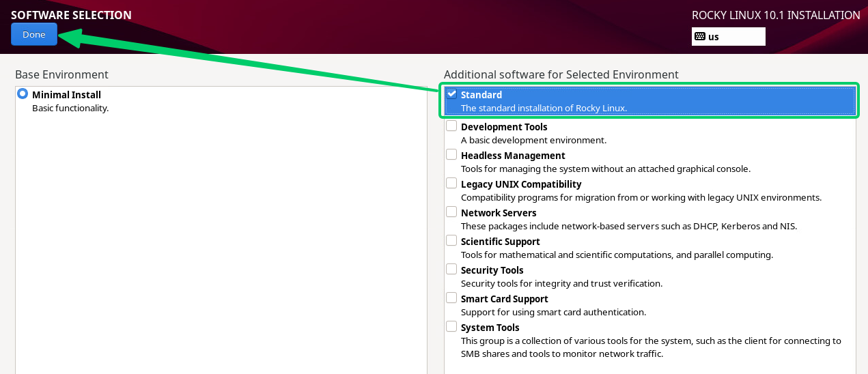868x374 pixels.
Task: Click the ROCKY LINUX 10.1 INSTALLATION label
Action: pos(776,15)
